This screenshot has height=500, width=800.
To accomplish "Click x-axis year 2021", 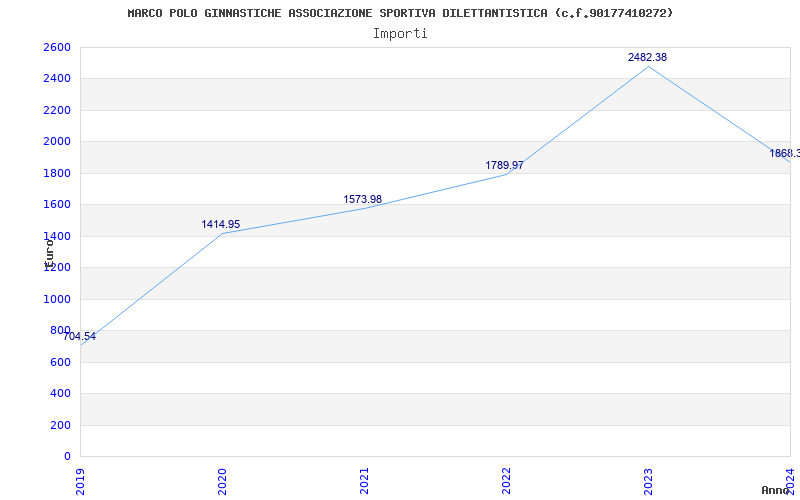I will tap(364, 481).
